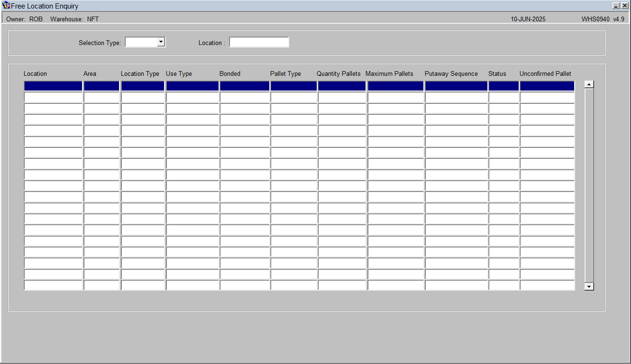The height and width of the screenshot is (364, 631).
Task: Click the Status column header
Action: point(497,74)
